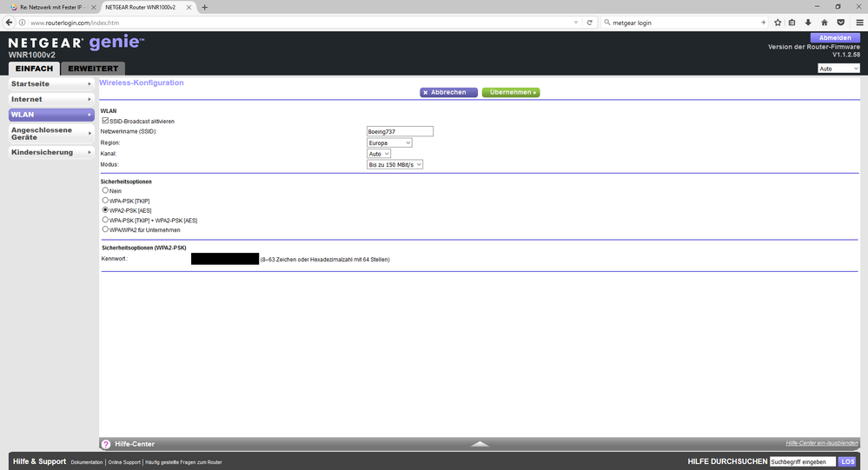Image resolution: width=868 pixels, height=470 pixels.
Task: Open Internet in the sidebar
Action: (51, 99)
